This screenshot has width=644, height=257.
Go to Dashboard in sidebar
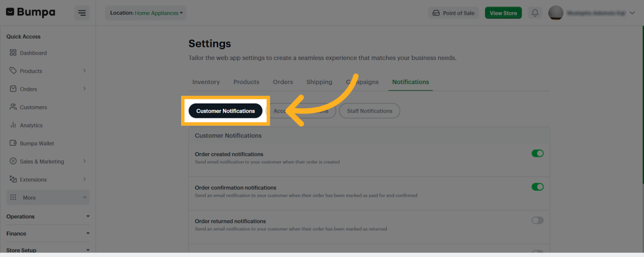coord(33,53)
